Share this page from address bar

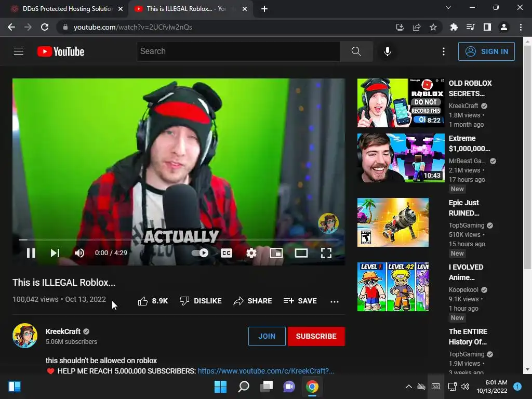pyautogui.click(x=417, y=27)
